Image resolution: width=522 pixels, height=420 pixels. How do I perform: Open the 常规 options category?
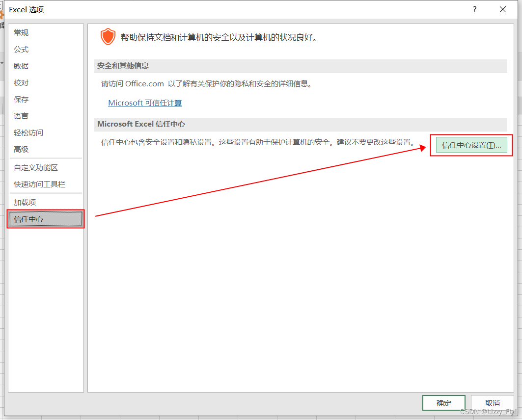click(46, 32)
